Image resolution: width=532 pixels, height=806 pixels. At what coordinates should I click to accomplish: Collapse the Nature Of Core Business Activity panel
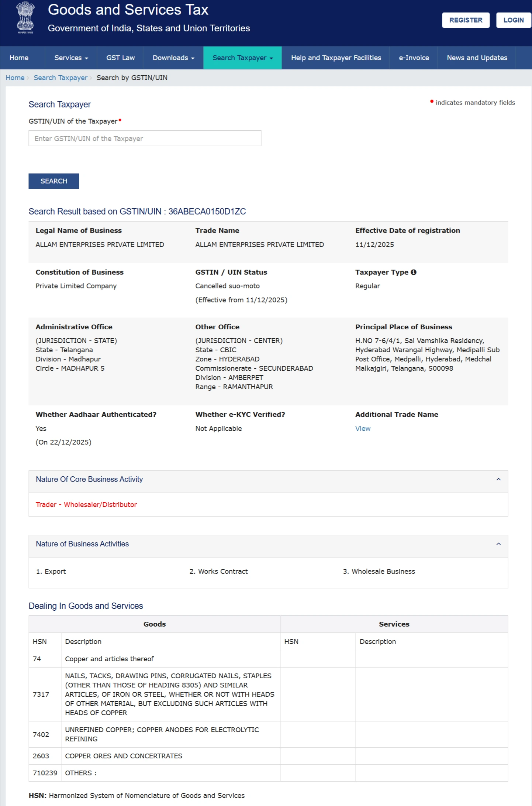click(x=498, y=479)
